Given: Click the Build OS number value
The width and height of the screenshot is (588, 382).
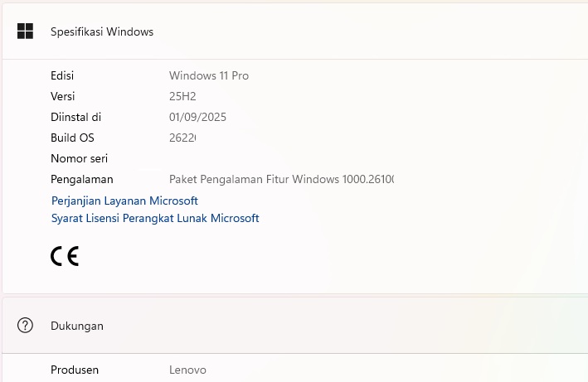Looking at the screenshot, I should pos(182,138).
